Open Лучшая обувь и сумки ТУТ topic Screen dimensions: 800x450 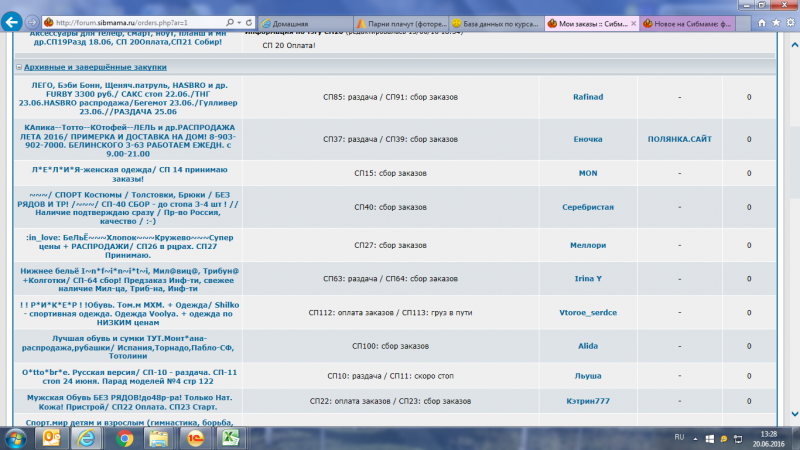[128, 347]
